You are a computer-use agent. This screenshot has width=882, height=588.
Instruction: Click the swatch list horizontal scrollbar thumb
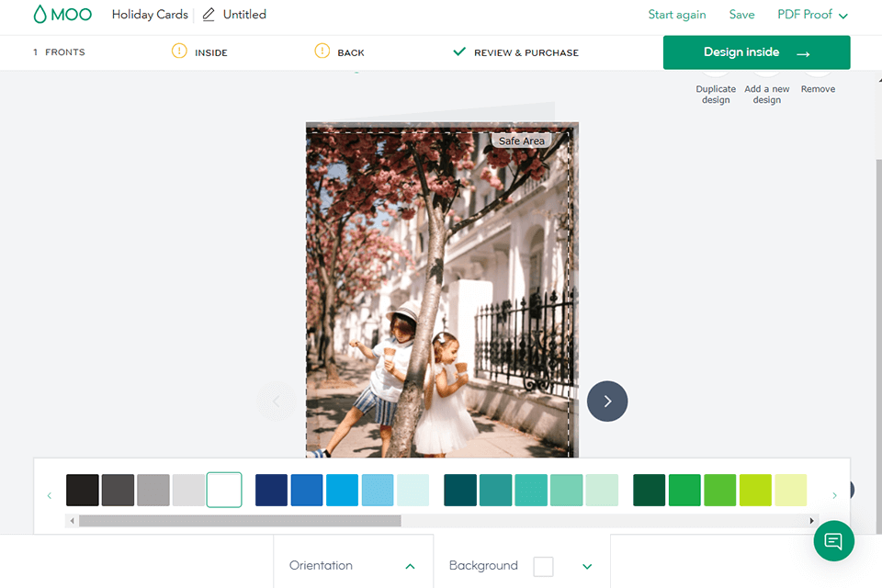point(240,521)
